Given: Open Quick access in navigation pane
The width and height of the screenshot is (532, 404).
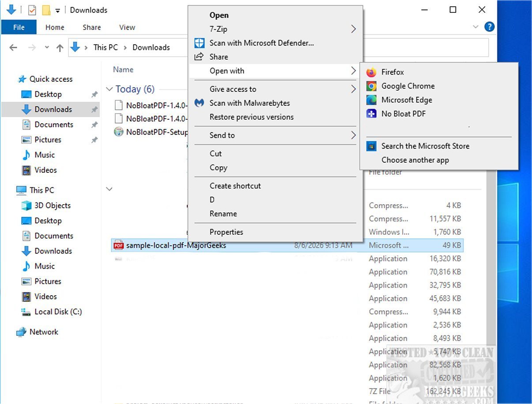Looking at the screenshot, I should 51,79.
